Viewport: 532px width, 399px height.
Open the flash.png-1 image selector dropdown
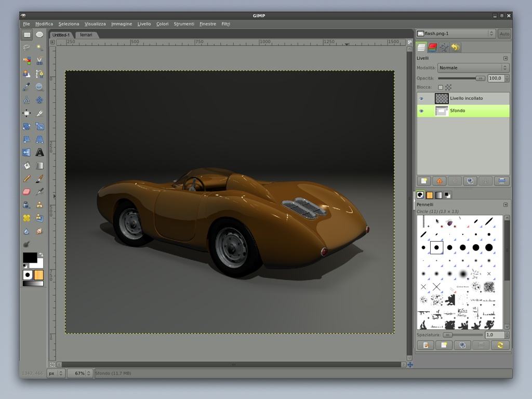456,34
